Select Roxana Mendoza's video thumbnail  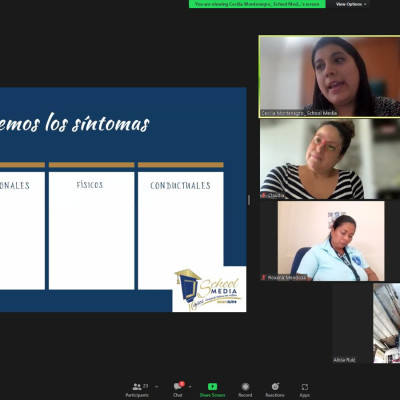point(331,241)
